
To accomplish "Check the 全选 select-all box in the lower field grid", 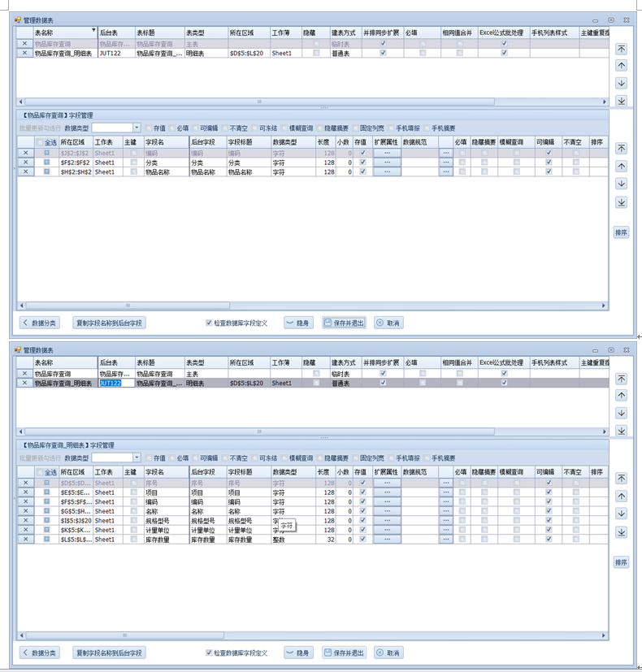I will (x=40, y=472).
